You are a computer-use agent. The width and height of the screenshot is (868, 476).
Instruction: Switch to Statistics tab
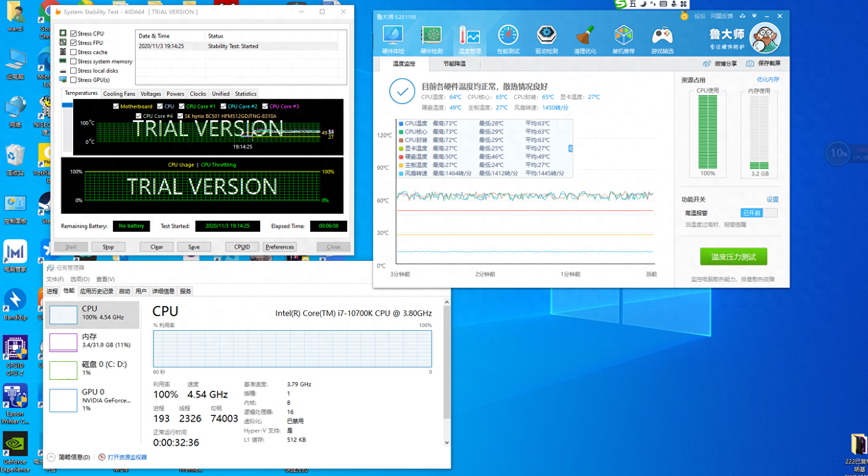click(245, 93)
